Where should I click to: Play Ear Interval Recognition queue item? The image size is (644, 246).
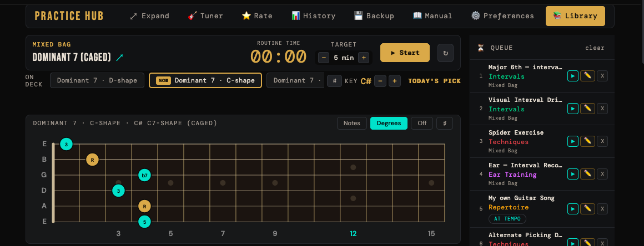click(573, 174)
